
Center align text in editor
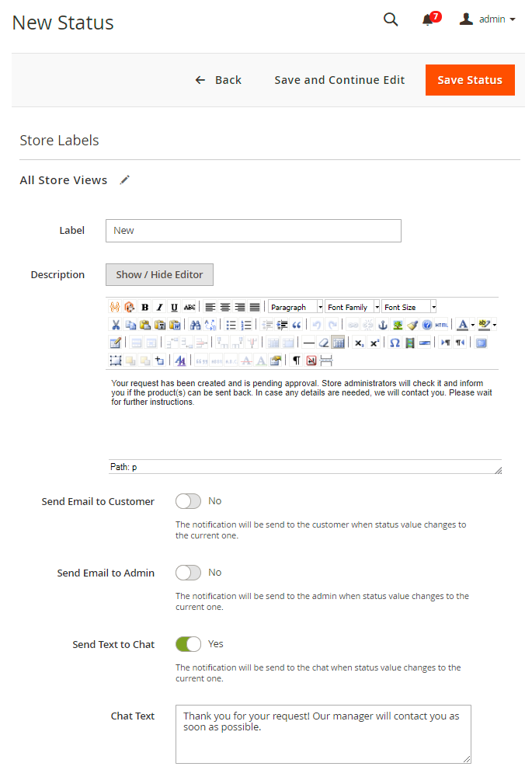(225, 307)
